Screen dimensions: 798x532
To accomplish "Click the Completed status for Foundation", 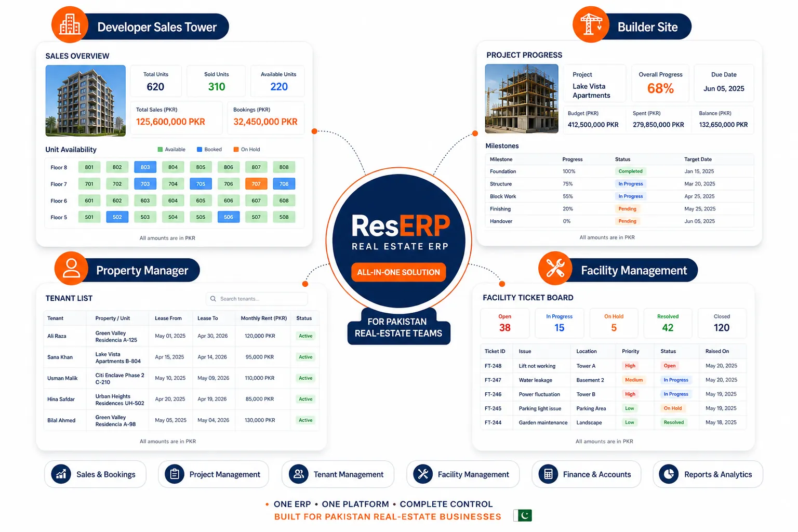I will click(x=631, y=171).
